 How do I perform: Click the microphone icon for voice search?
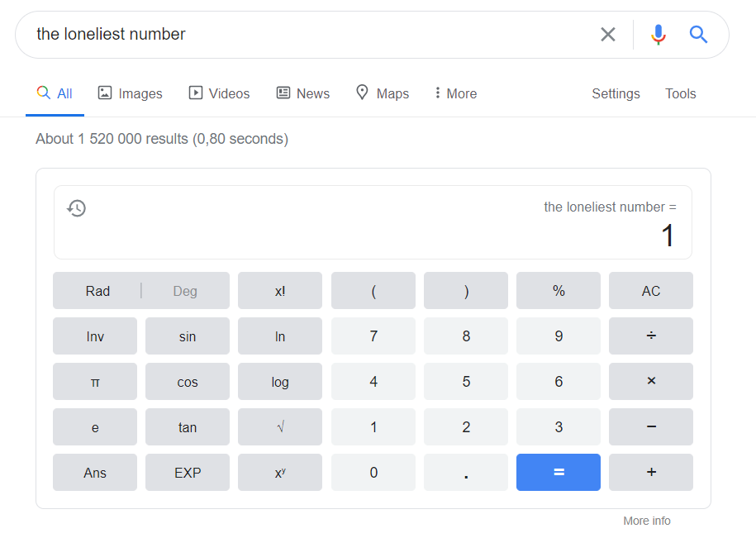coord(658,34)
